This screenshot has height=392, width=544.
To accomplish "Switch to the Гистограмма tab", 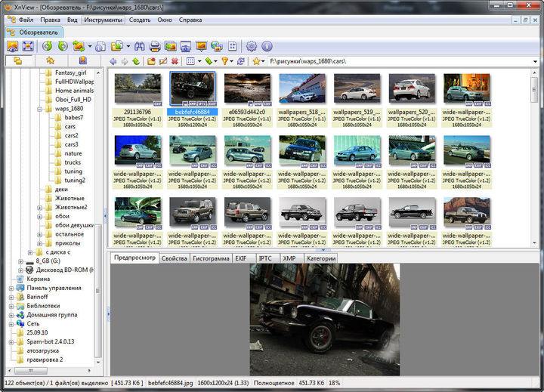I will [x=211, y=258].
